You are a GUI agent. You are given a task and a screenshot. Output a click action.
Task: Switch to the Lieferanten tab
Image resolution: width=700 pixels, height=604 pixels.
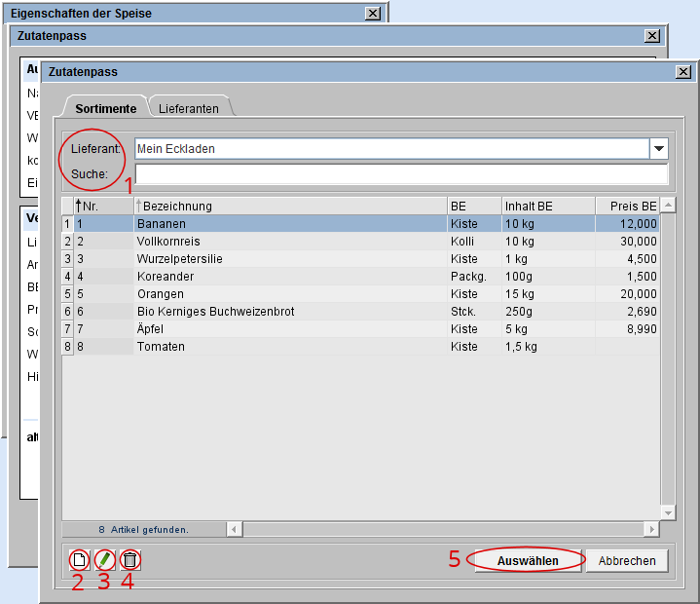[189, 108]
